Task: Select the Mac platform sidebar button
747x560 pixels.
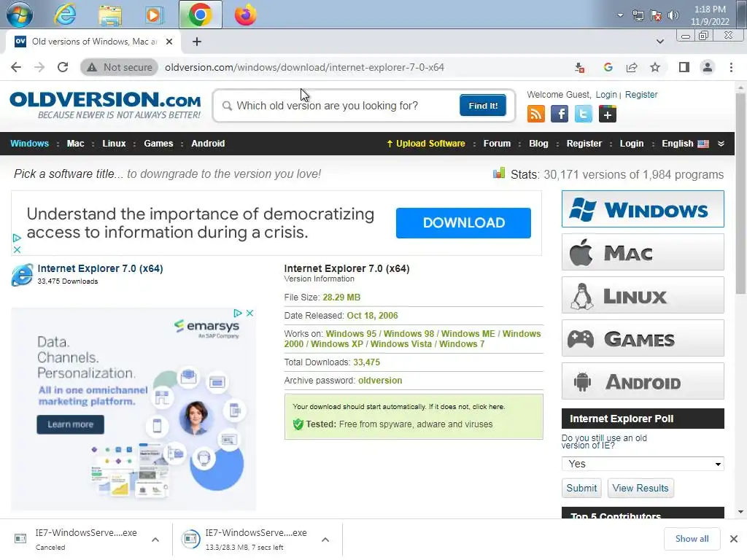Action: click(x=643, y=252)
